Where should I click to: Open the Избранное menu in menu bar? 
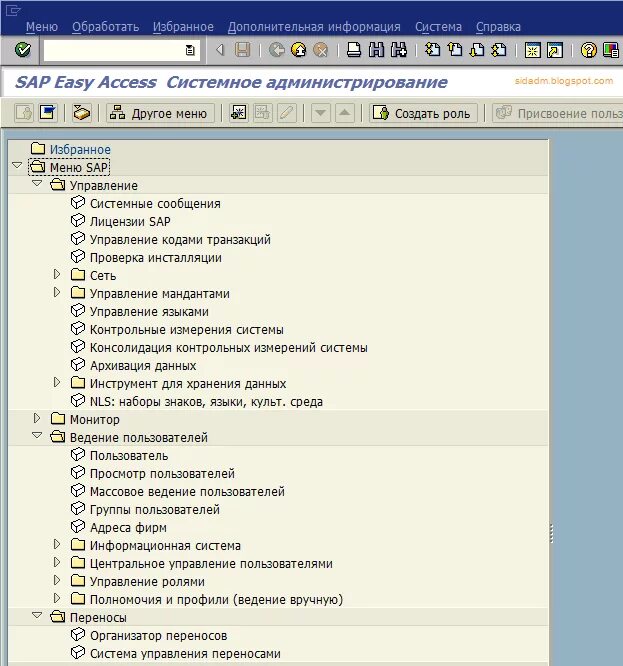[183, 27]
